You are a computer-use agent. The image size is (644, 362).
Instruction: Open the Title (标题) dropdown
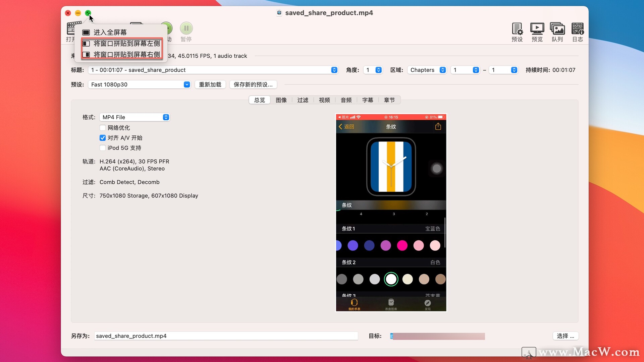click(213, 70)
